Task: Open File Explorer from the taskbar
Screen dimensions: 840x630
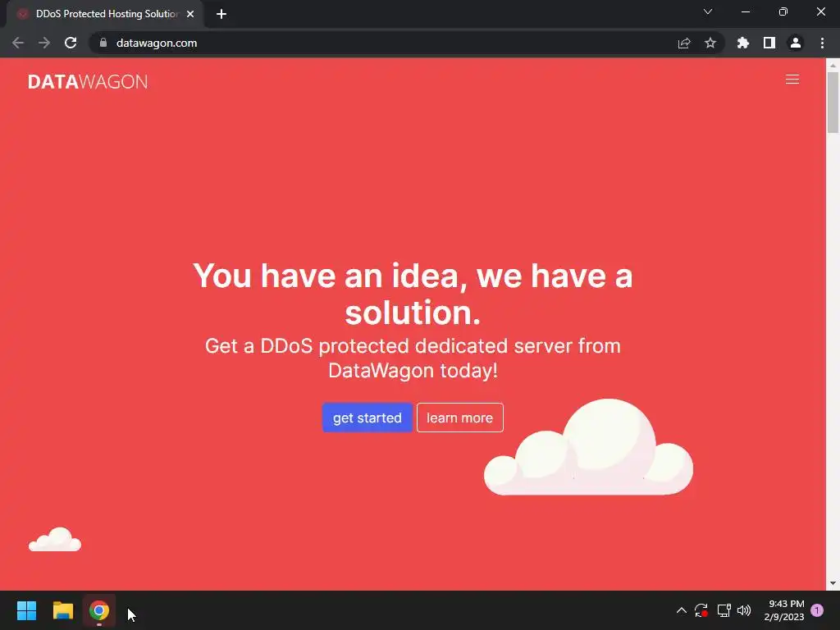Action: [x=62, y=610]
